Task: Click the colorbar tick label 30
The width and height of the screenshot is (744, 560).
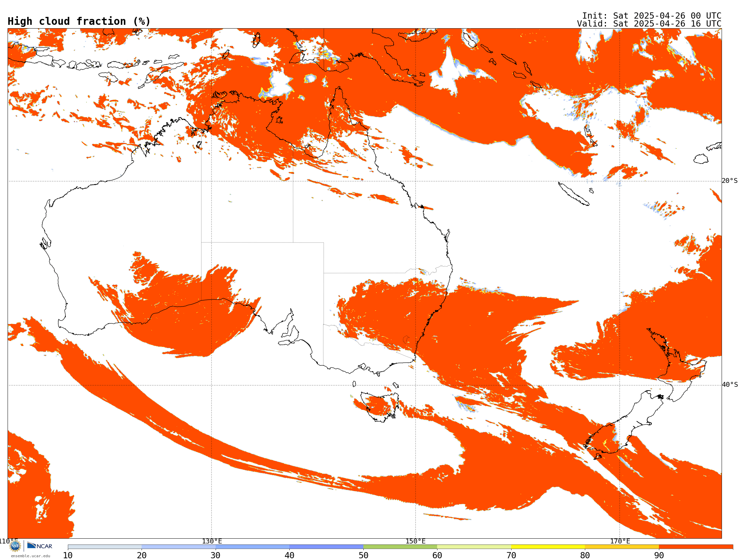Action: [216, 556]
